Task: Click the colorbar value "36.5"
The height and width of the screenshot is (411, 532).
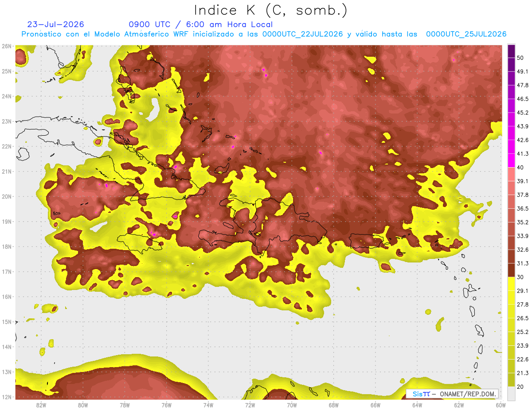Action: [x=523, y=208]
